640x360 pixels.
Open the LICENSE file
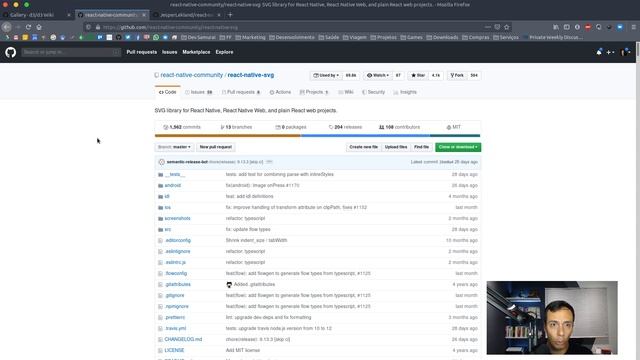coord(174,350)
